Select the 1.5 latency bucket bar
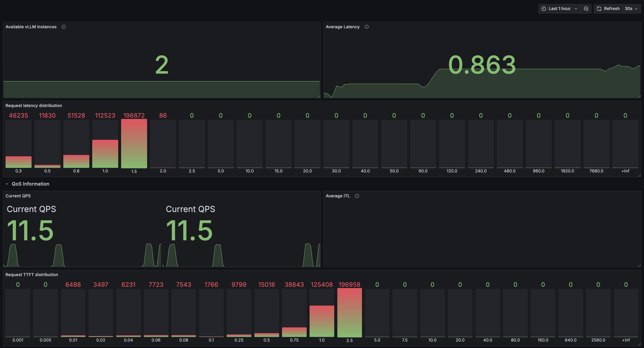644x348 pixels. [x=134, y=144]
